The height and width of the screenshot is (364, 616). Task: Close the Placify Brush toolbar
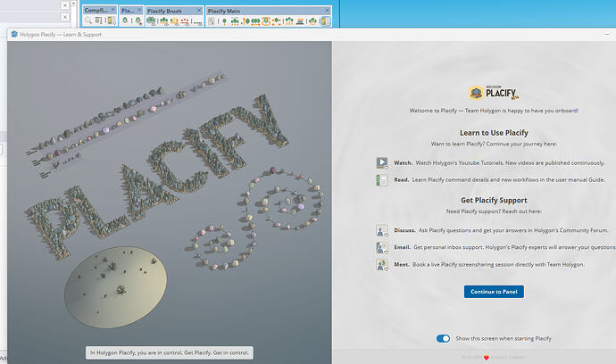pos(199,11)
